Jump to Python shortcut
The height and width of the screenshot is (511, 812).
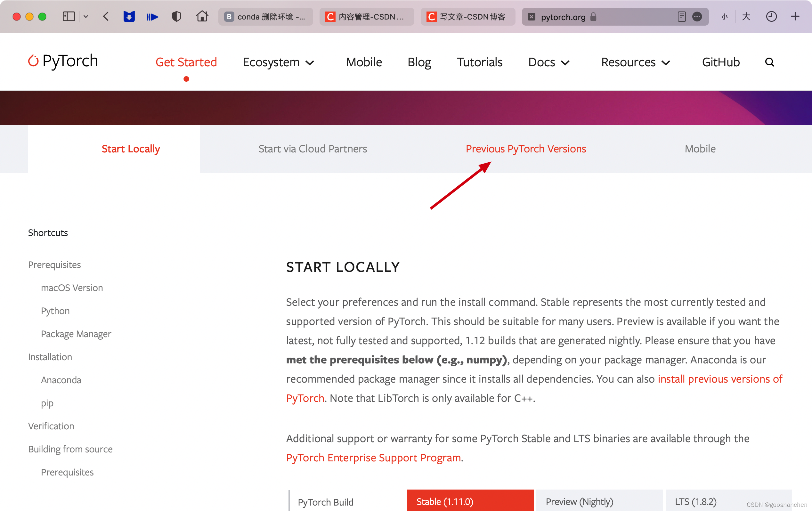(x=55, y=311)
